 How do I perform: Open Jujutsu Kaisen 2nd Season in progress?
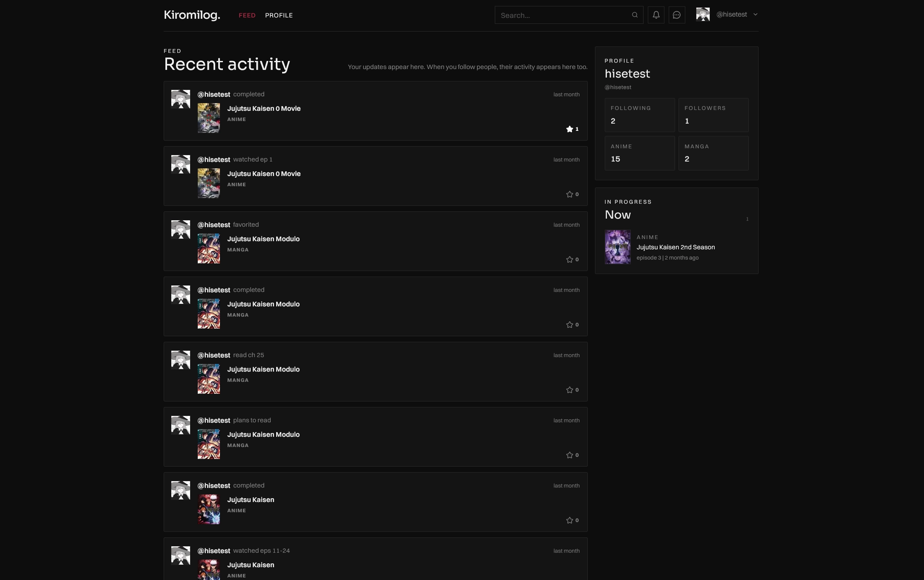tap(676, 247)
